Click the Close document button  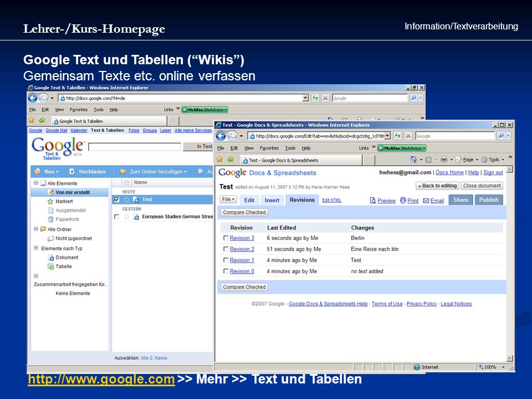(x=482, y=186)
